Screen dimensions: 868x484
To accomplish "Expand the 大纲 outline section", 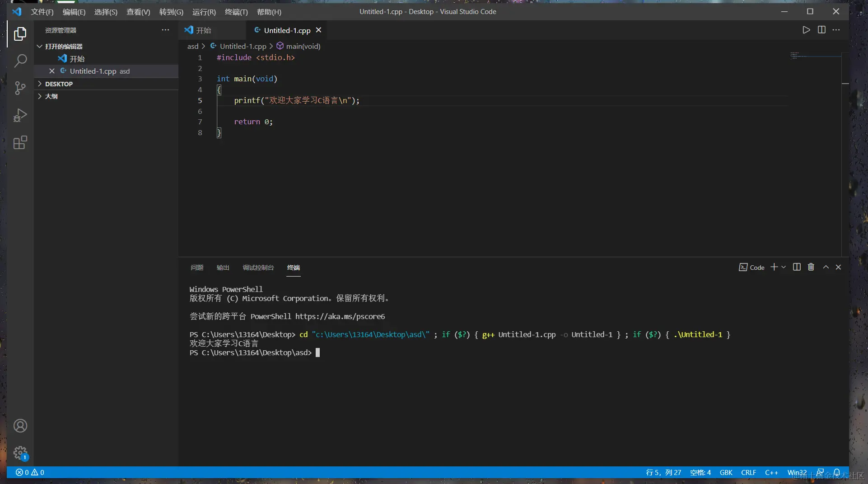I will click(106, 96).
